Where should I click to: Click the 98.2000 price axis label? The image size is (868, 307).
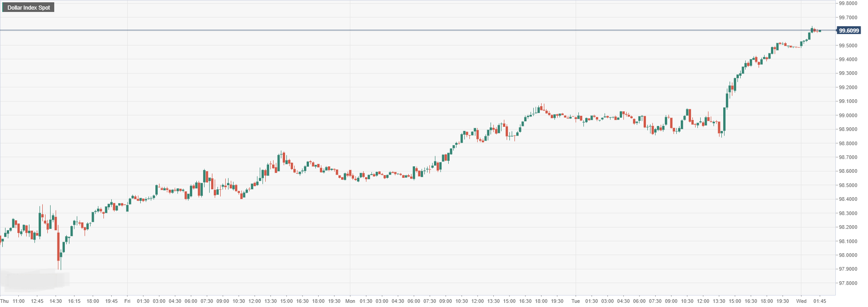pyautogui.click(x=848, y=227)
